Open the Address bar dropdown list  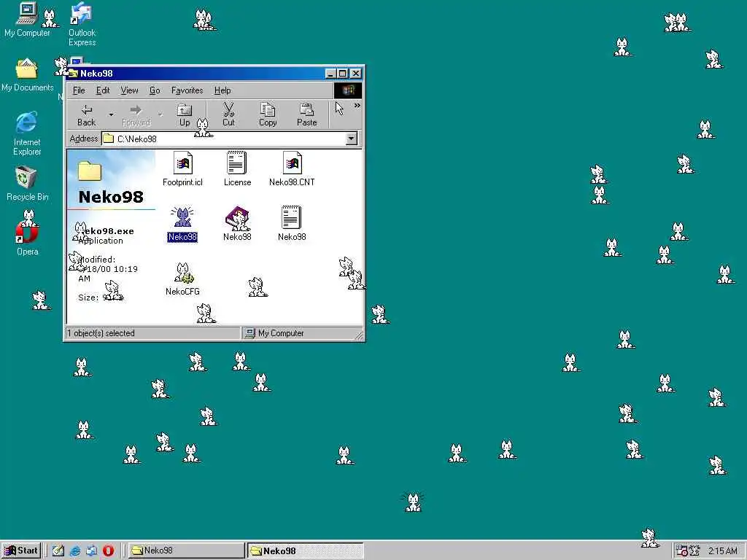click(351, 139)
